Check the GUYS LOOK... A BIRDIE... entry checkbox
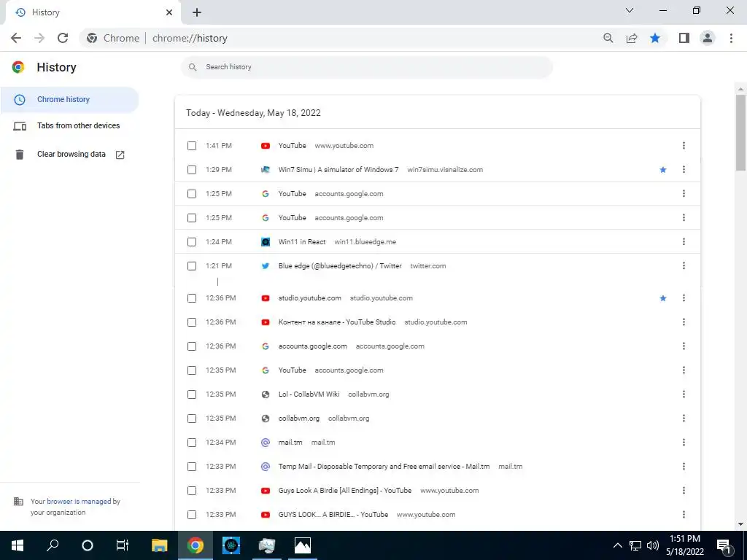 point(192,515)
